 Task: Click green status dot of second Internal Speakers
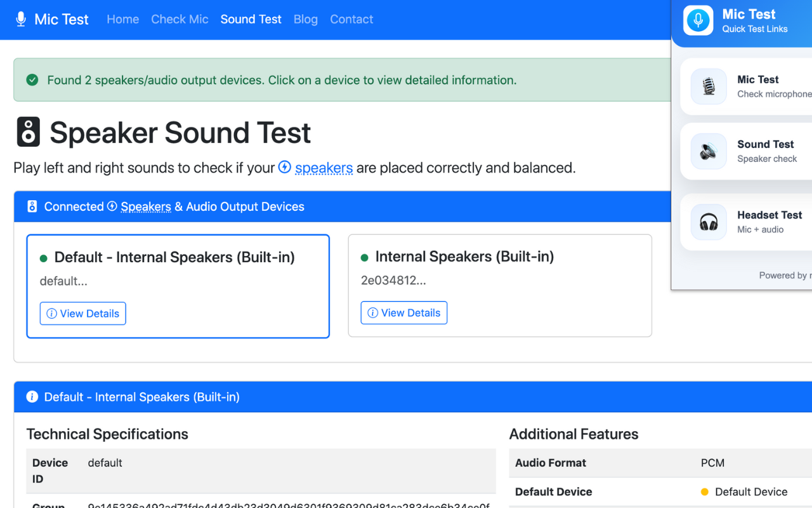pos(365,258)
